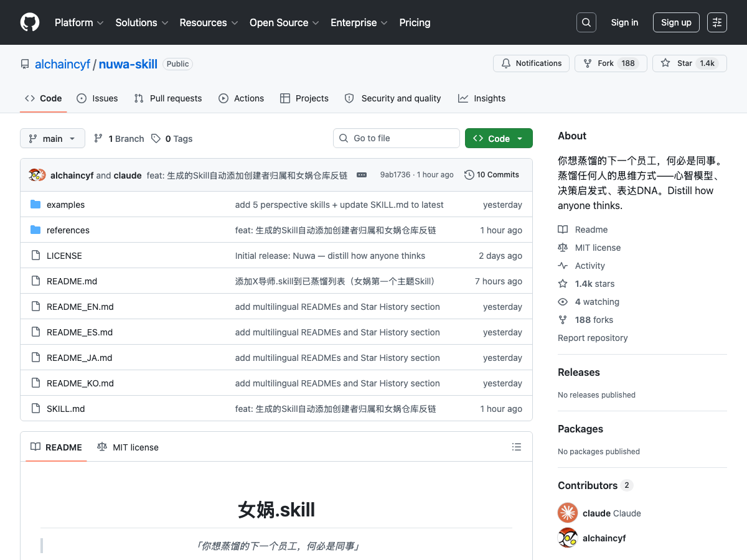
Task: Click the 10 Commits history icon
Action: (469, 175)
